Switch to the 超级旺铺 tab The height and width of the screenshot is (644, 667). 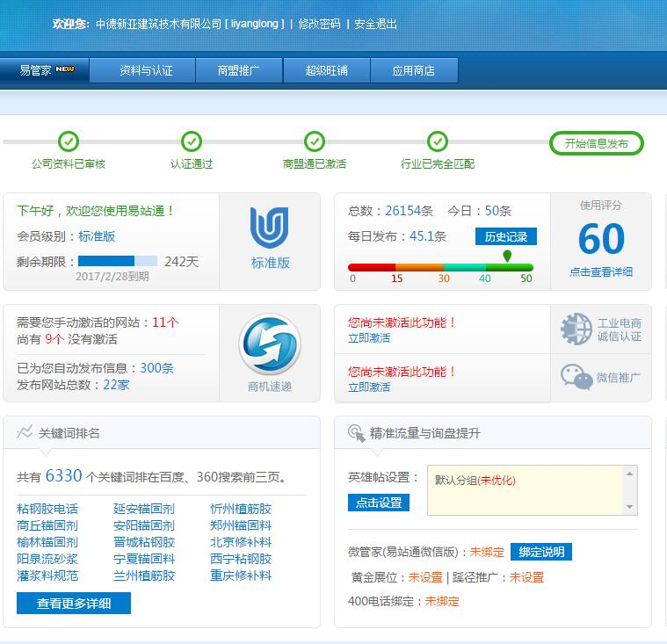327,70
